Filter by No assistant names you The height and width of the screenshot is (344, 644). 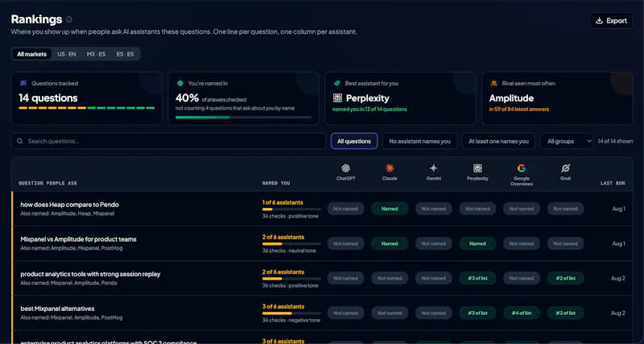[x=419, y=141]
